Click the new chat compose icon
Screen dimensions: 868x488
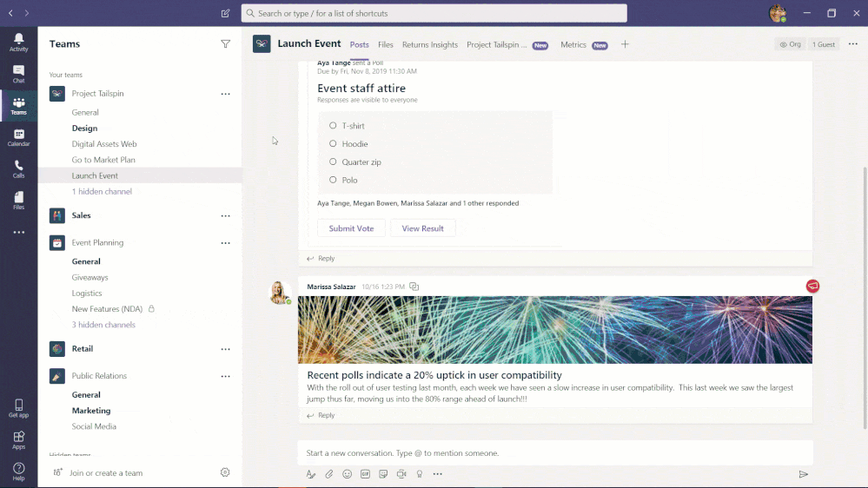point(225,13)
